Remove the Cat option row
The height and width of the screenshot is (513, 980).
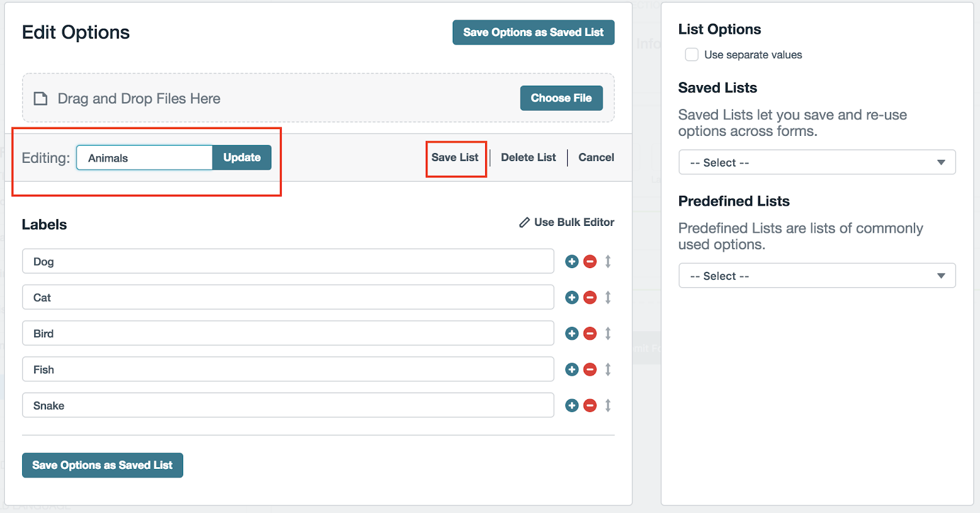pos(590,298)
